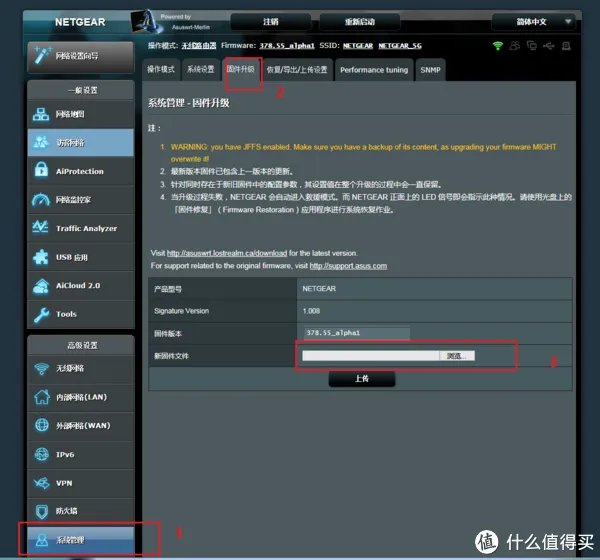This screenshot has width=600, height=560.
Task: Click browse button for firmware file
Action: (457, 356)
